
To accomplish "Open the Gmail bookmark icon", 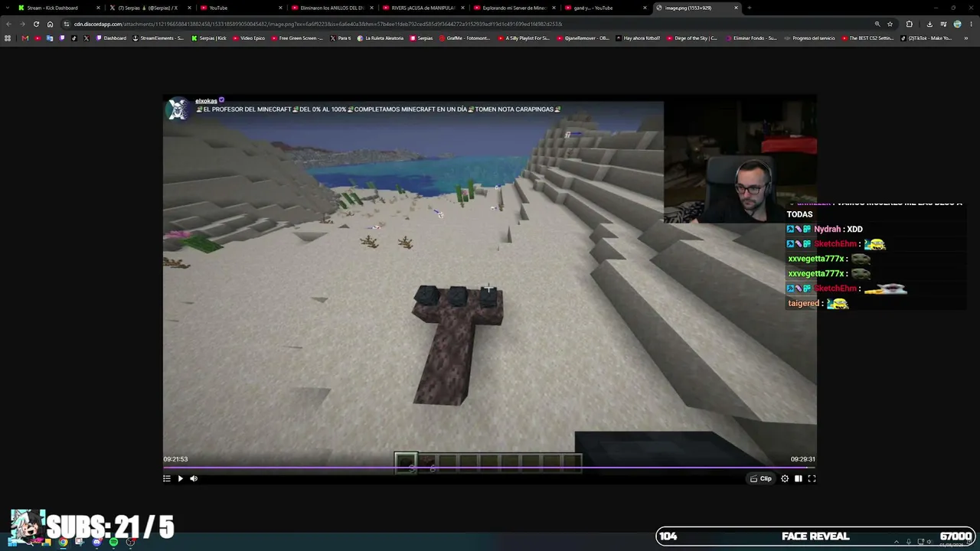I will coord(24,38).
